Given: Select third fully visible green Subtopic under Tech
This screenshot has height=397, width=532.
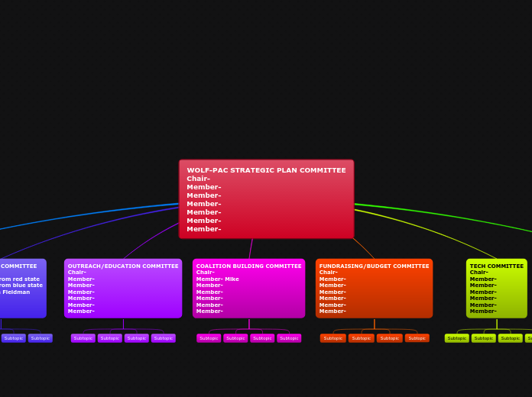Looking at the screenshot, I should pos(511,338).
